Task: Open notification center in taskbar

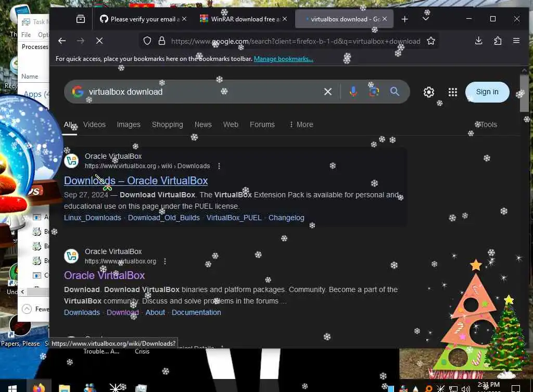Action: pyautogui.click(x=516, y=388)
